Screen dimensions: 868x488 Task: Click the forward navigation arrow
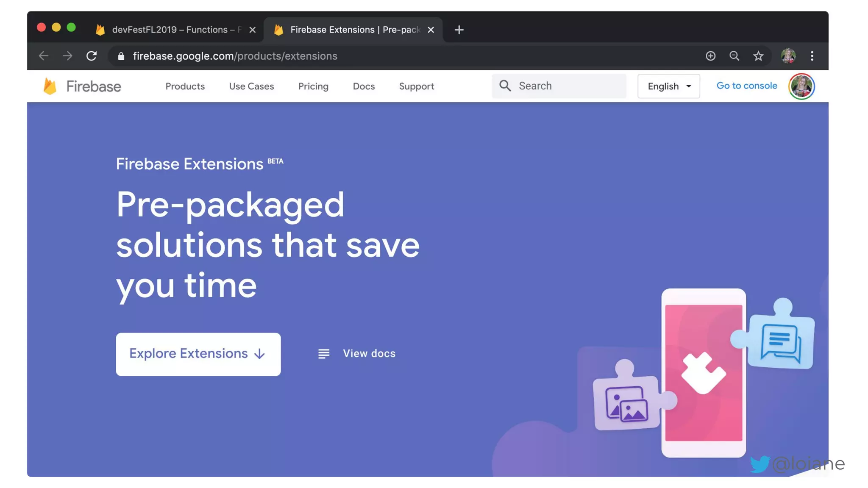pos(67,56)
